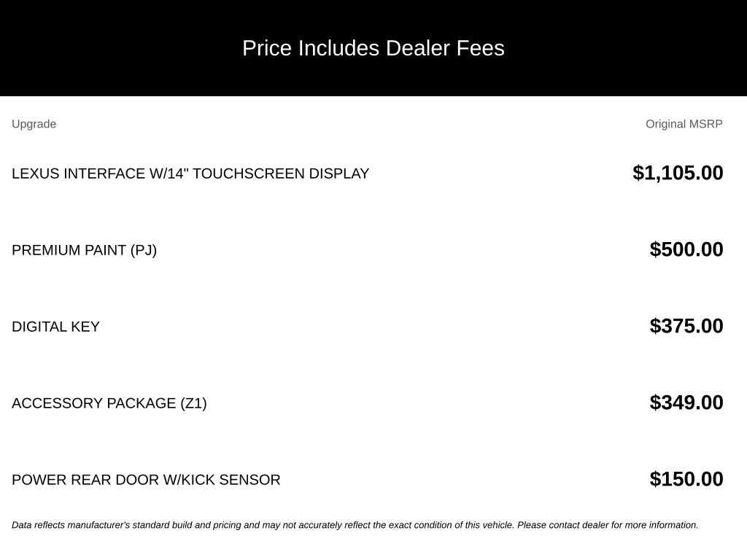Viewport: 747px width, 560px height.
Task: Select Power Rear Door w/Kick Sensor
Action: pyautogui.click(x=146, y=480)
